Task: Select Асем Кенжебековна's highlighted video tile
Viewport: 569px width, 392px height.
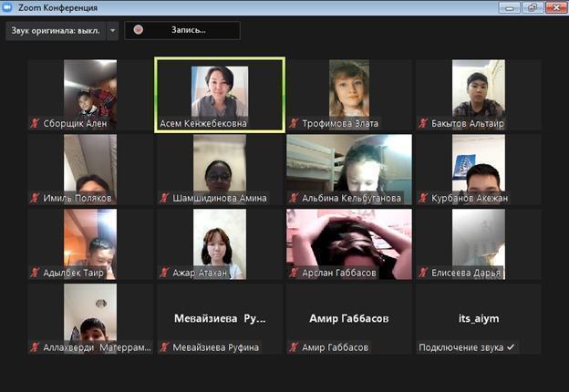Action: (x=219, y=94)
